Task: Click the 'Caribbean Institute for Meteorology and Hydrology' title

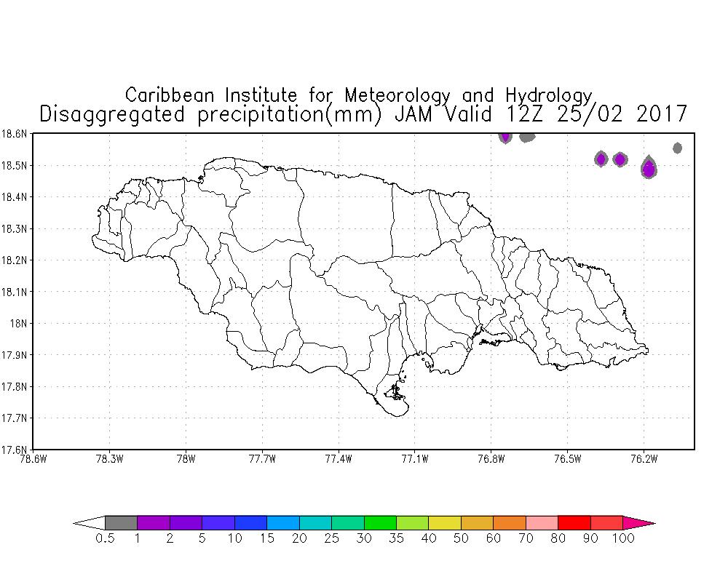Action: pos(359,95)
